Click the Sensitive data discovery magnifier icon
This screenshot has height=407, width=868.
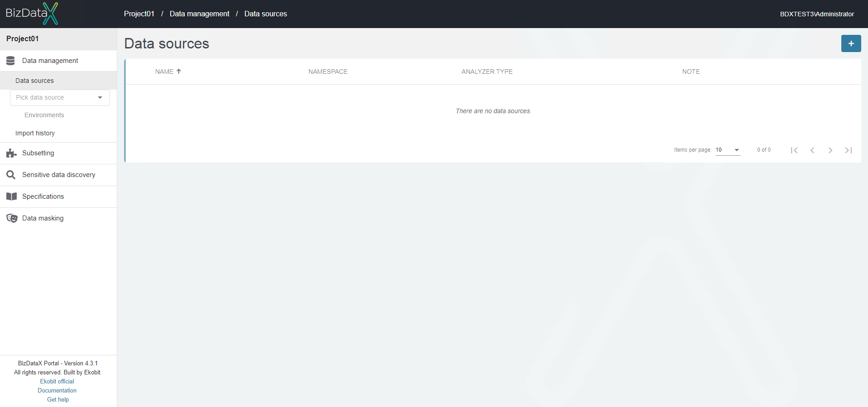pyautogui.click(x=11, y=175)
